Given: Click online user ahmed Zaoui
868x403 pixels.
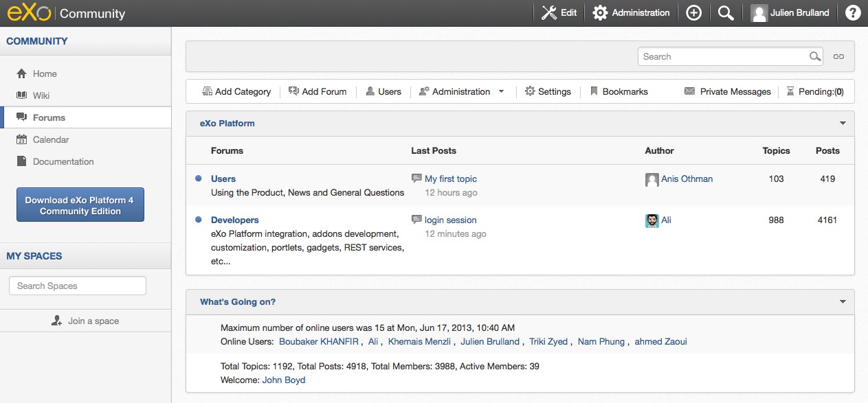Looking at the screenshot, I should click(660, 341).
